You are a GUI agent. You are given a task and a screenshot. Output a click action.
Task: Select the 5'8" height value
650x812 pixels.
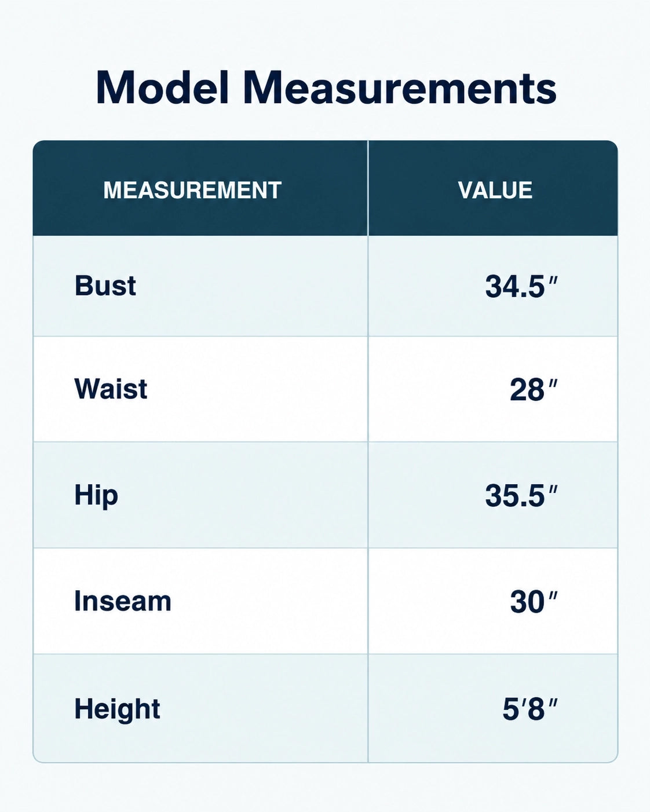530,709
